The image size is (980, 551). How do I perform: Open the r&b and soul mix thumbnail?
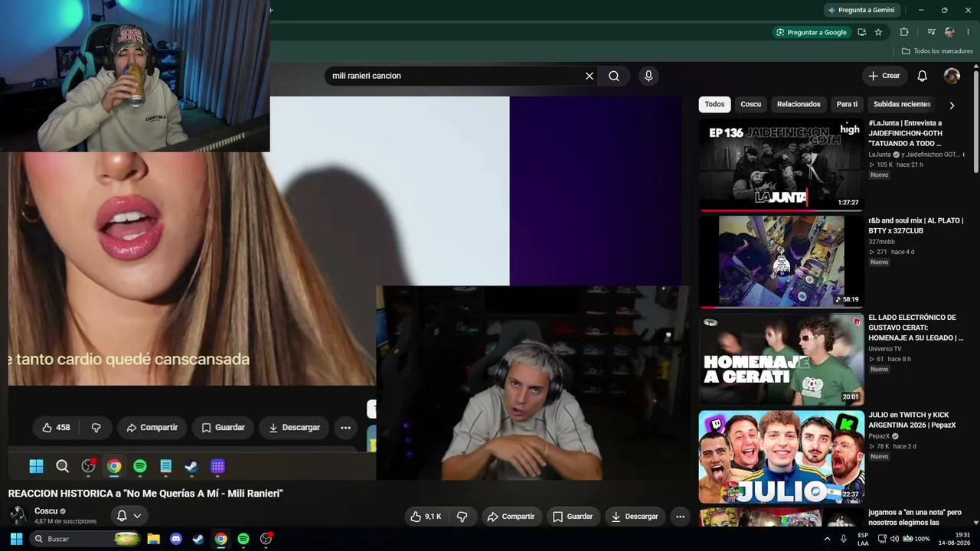click(x=781, y=261)
